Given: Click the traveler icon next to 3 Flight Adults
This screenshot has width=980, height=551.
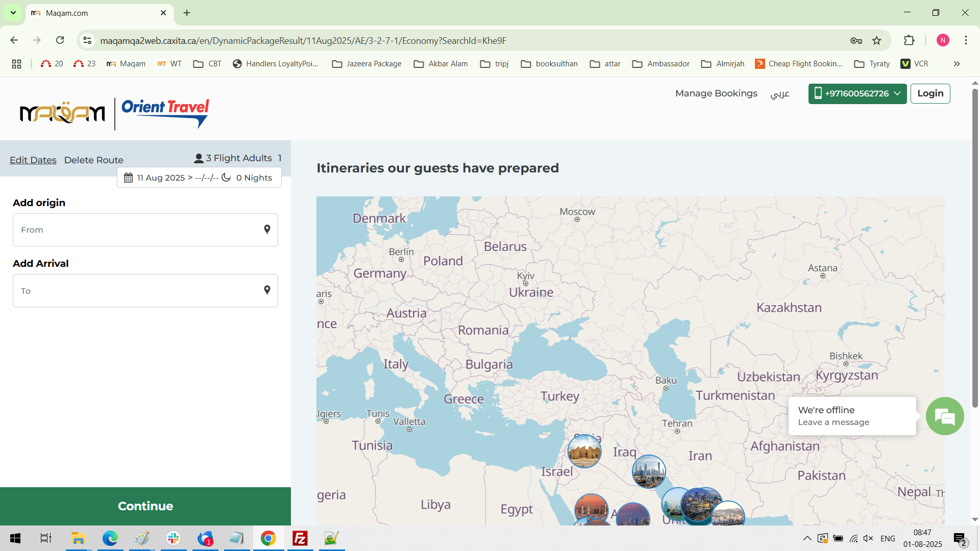Looking at the screenshot, I should [199, 159].
